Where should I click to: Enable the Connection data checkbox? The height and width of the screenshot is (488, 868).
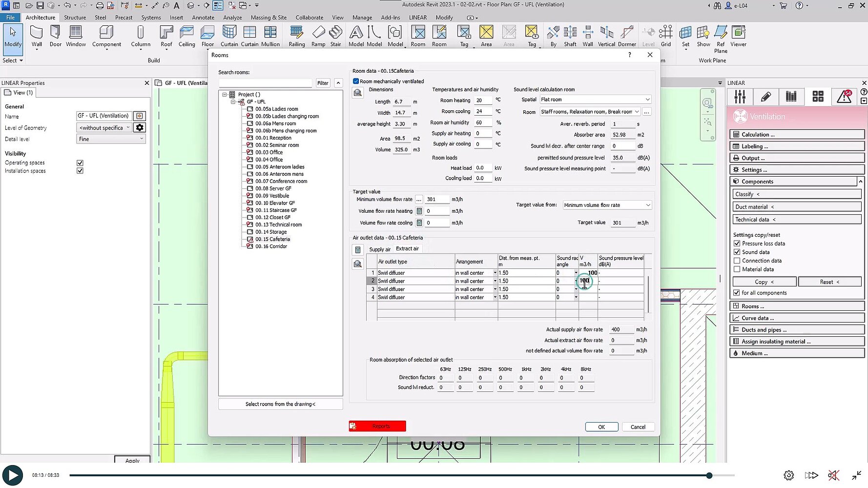click(737, 261)
